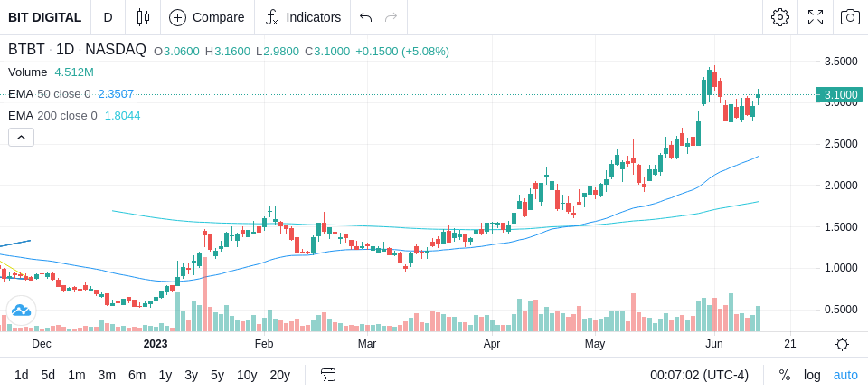Click the 3.5000 price axis label

click(x=841, y=62)
